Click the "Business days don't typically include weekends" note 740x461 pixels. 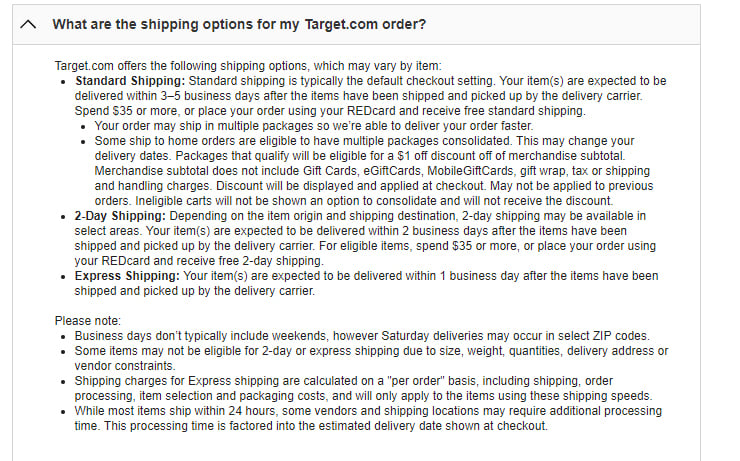[362, 336]
